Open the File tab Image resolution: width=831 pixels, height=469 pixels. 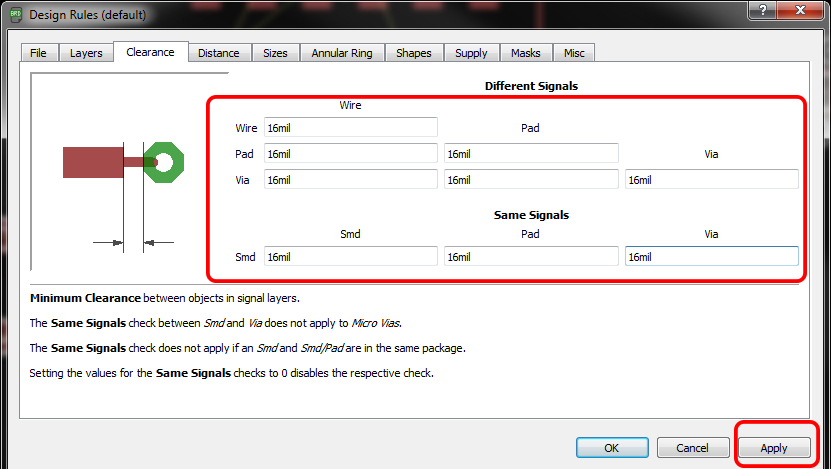pyautogui.click(x=38, y=53)
